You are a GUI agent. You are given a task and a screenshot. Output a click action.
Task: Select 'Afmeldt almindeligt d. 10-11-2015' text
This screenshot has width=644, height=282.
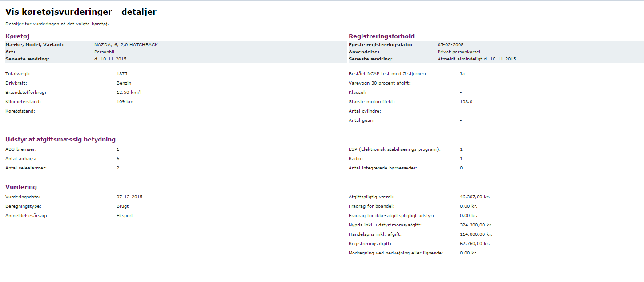click(477, 59)
